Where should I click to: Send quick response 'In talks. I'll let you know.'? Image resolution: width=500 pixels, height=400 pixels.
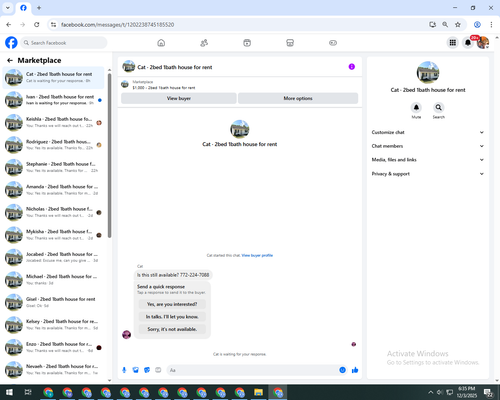tap(172, 317)
